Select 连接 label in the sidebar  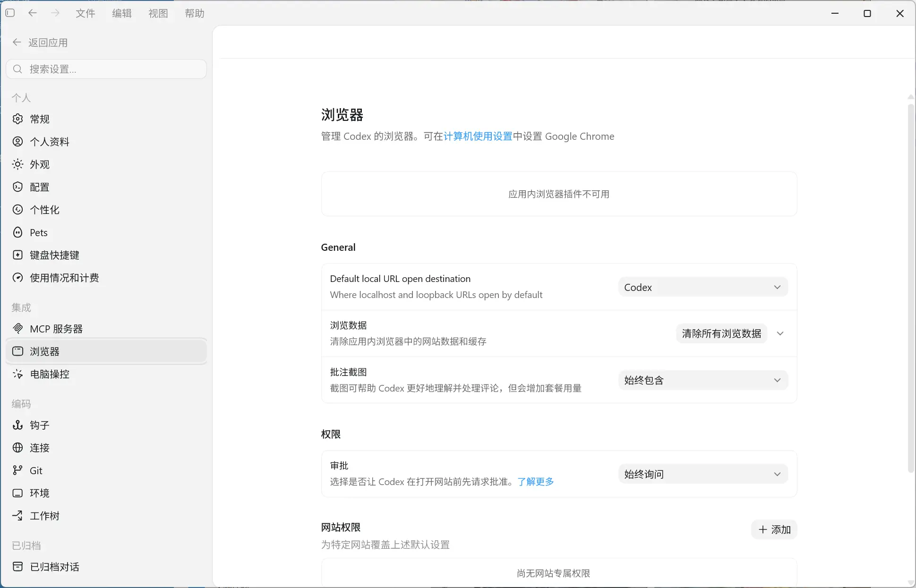tap(40, 448)
